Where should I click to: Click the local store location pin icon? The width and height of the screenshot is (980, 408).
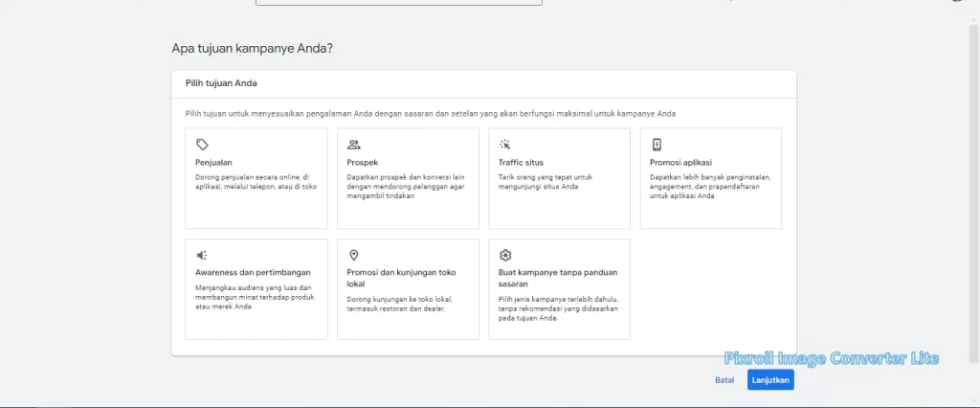pos(354,255)
